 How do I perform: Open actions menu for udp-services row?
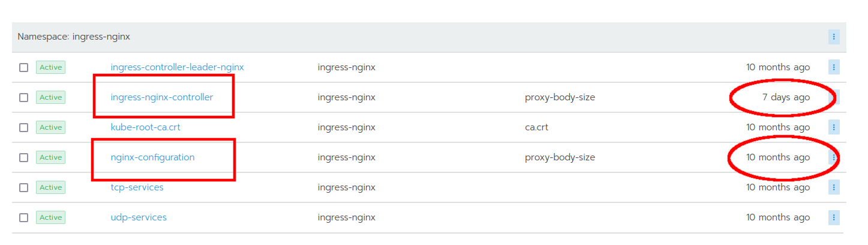point(834,217)
